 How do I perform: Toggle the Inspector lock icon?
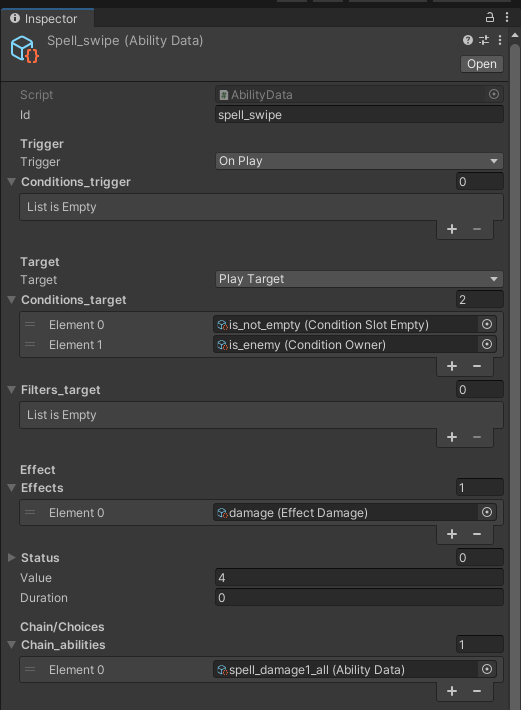point(489,18)
